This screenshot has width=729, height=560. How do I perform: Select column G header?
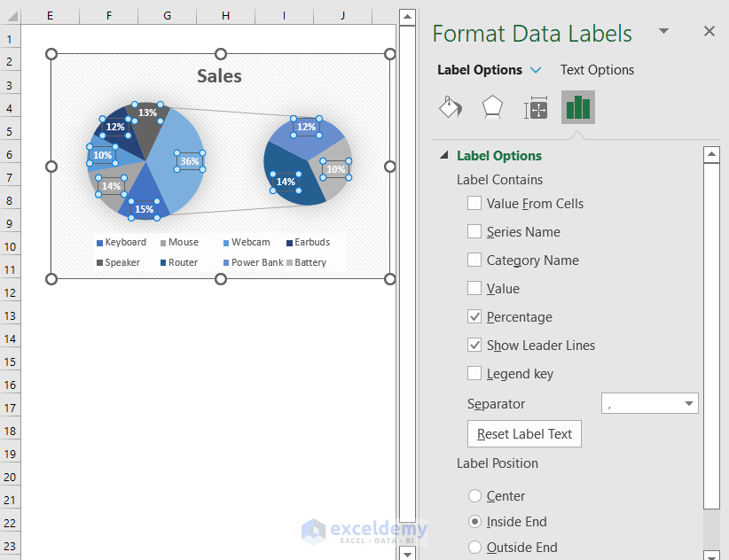(x=167, y=16)
